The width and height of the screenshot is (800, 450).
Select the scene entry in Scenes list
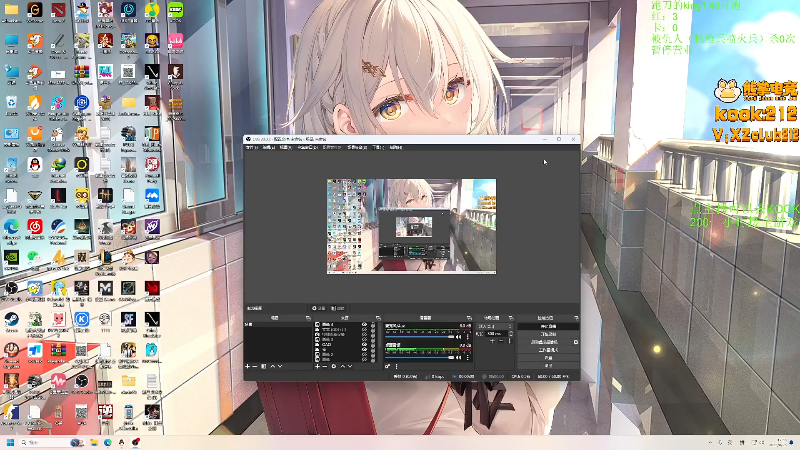[279, 324]
